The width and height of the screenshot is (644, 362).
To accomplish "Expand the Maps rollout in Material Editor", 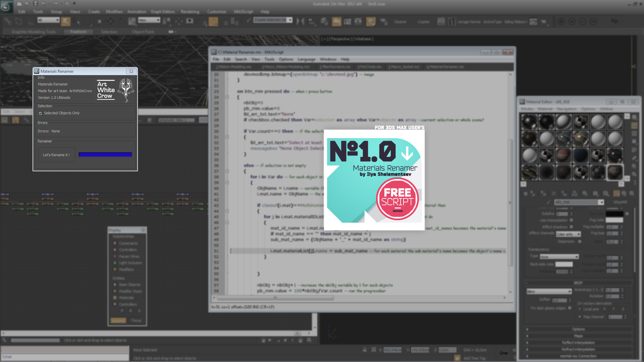I will (578, 336).
